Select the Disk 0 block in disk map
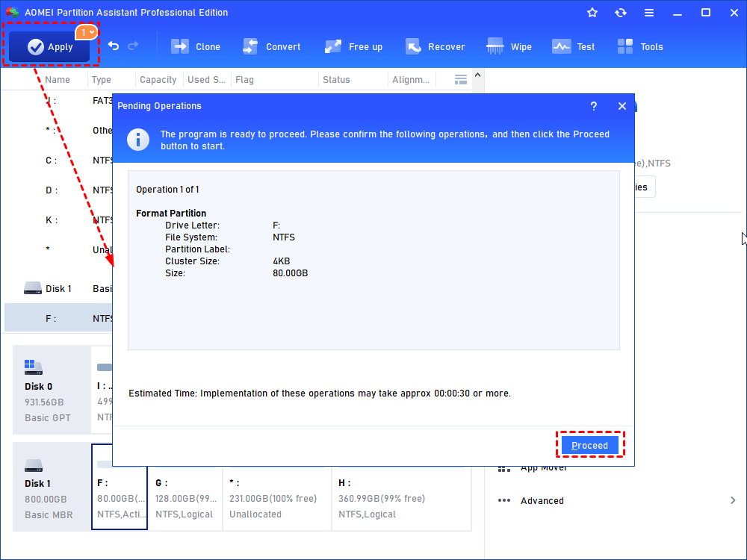Image resolution: width=747 pixels, height=560 pixels. pyautogui.click(x=52, y=390)
